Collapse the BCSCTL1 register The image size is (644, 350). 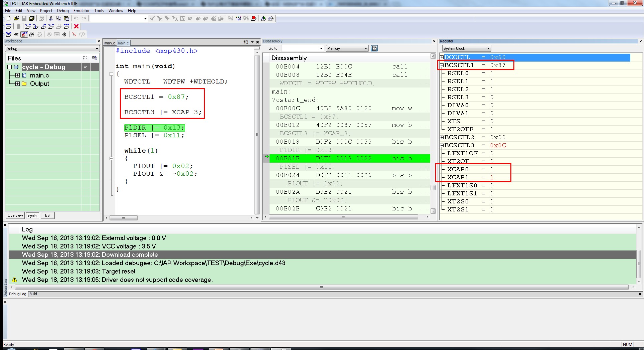point(442,65)
